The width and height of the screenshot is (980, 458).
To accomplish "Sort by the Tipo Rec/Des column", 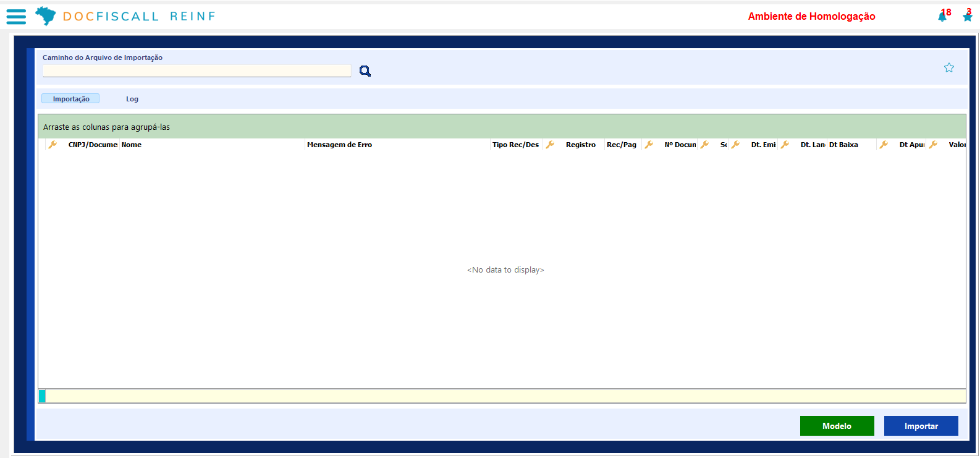I will pos(516,145).
